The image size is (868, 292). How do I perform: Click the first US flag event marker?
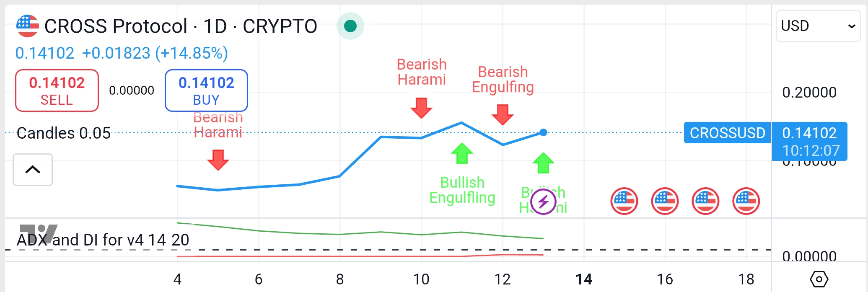tap(624, 201)
